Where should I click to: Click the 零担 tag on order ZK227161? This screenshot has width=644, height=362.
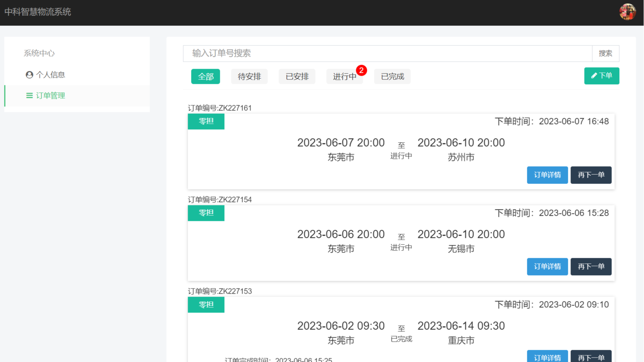pyautogui.click(x=206, y=122)
